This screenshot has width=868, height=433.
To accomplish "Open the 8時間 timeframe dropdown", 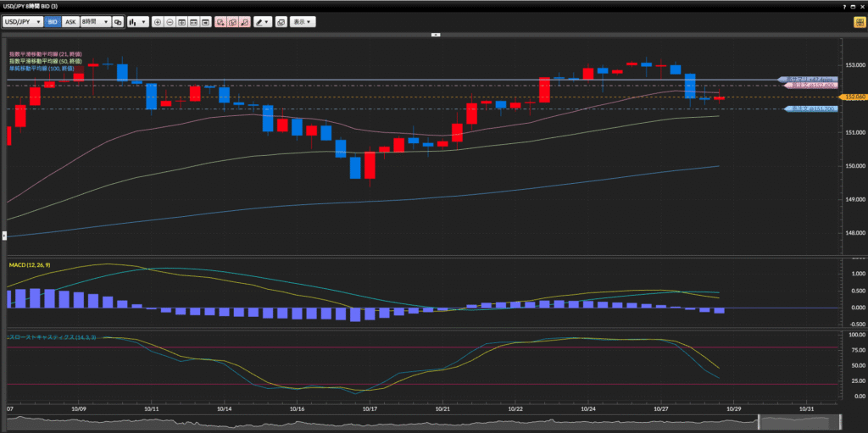I will pos(95,22).
